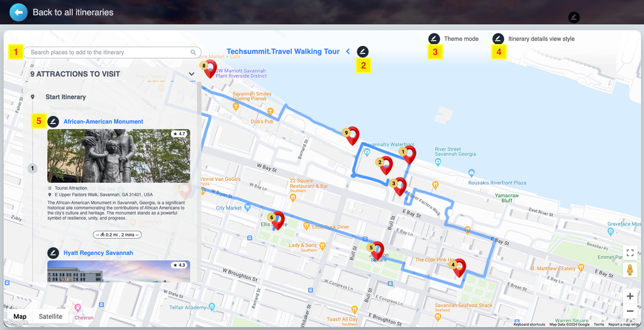Click the African-American Monument photo thumbnail
The width and height of the screenshot is (644, 330).
(x=119, y=156)
